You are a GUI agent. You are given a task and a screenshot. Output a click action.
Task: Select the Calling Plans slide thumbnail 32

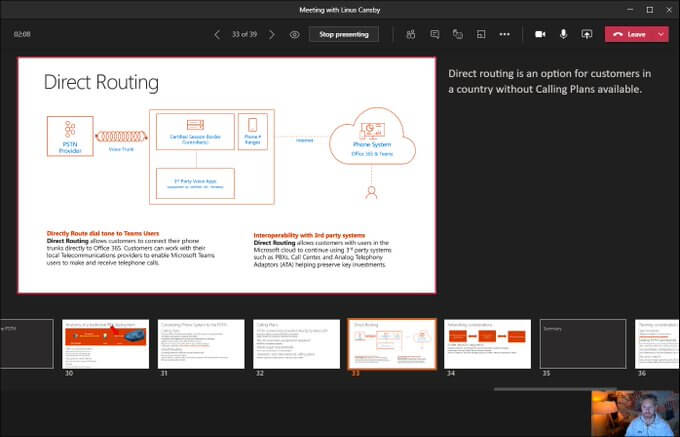[x=297, y=344]
